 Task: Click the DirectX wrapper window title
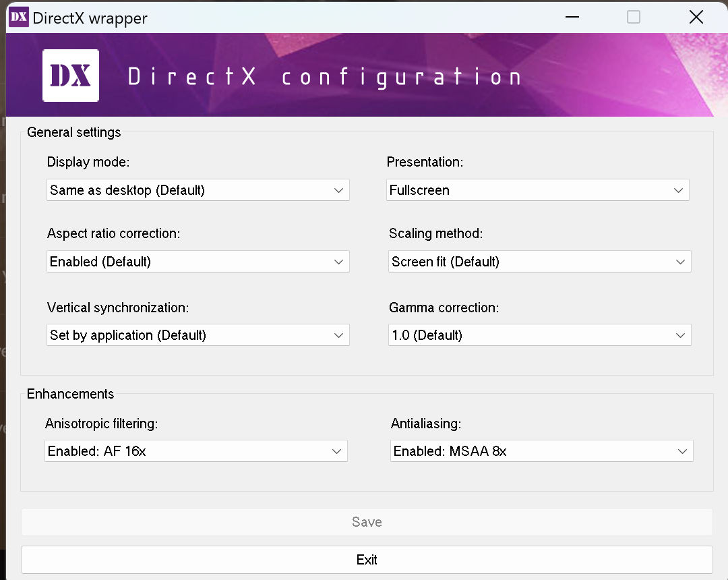(x=90, y=18)
